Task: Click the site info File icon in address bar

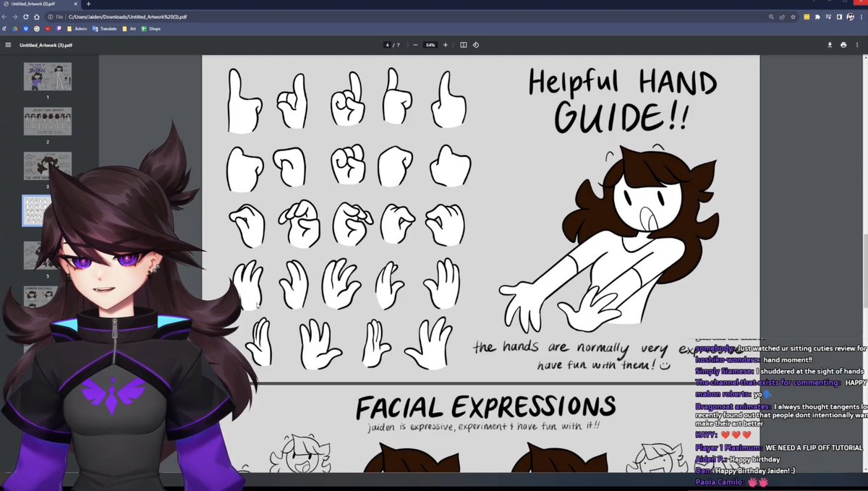Action: tap(50, 17)
